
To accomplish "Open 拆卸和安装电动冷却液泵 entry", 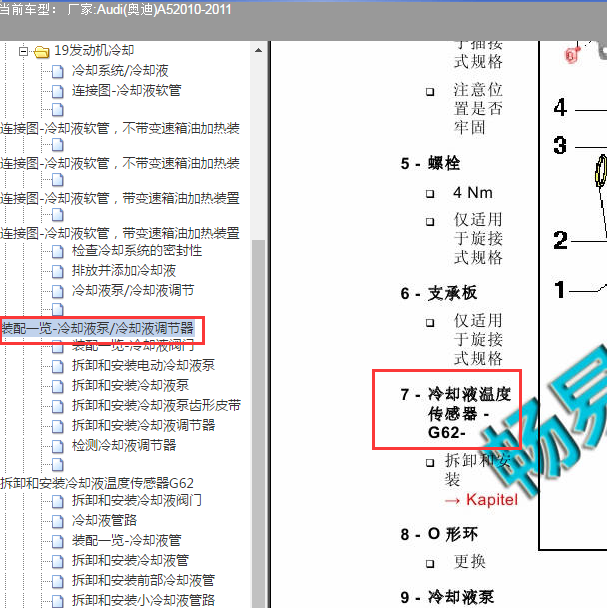I will 143,365.
